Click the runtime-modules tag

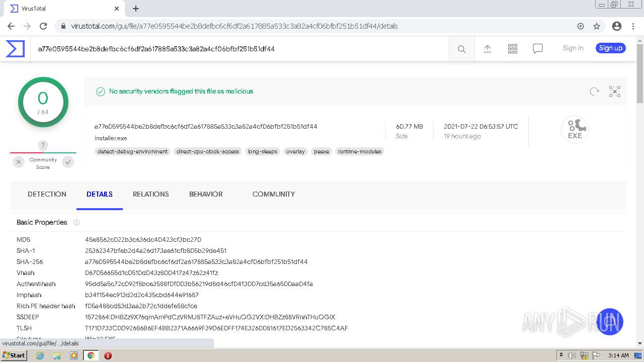pos(360,151)
